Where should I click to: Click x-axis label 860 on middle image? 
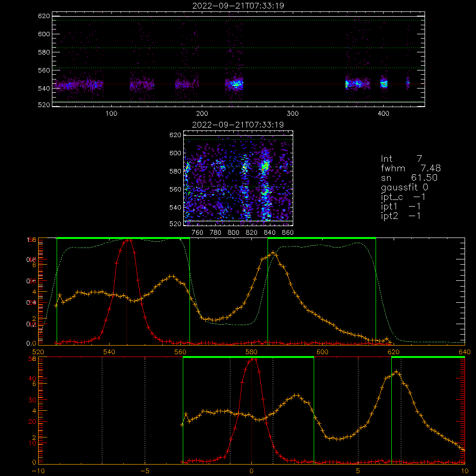[288, 233]
